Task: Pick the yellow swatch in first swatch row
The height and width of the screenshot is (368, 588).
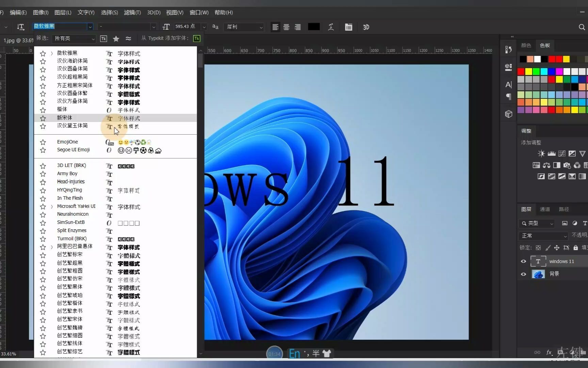Action: [x=566, y=59]
